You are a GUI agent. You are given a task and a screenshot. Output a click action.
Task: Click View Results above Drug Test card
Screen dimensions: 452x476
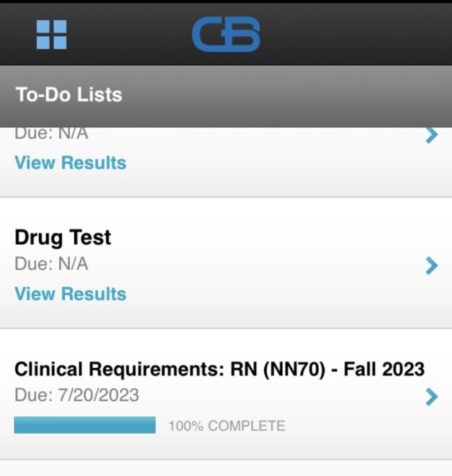pyautogui.click(x=71, y=163)
